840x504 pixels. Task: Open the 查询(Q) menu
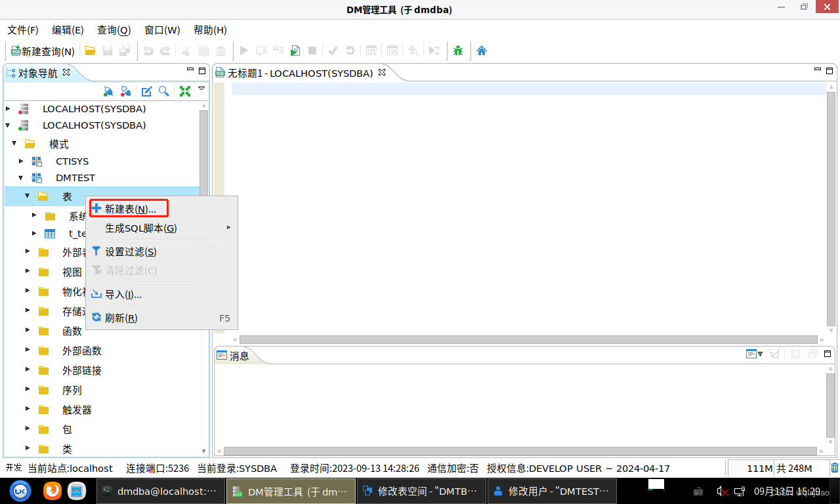click(114, 30)
